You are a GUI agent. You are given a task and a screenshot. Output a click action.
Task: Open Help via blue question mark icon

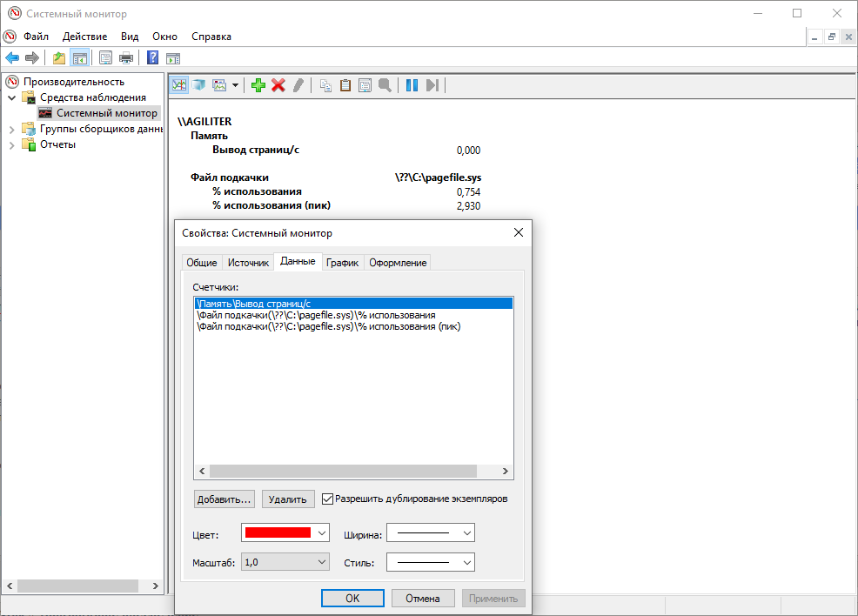(x=152, y=57)
